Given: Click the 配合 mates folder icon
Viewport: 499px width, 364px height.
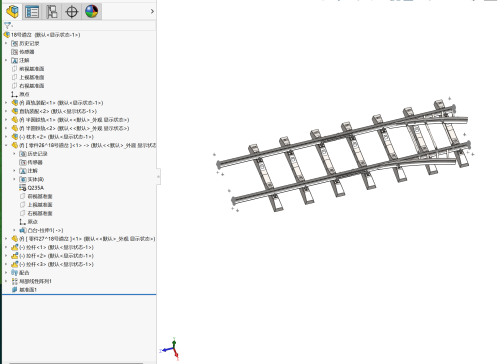Looking at the screenshot, I should 14,273.
